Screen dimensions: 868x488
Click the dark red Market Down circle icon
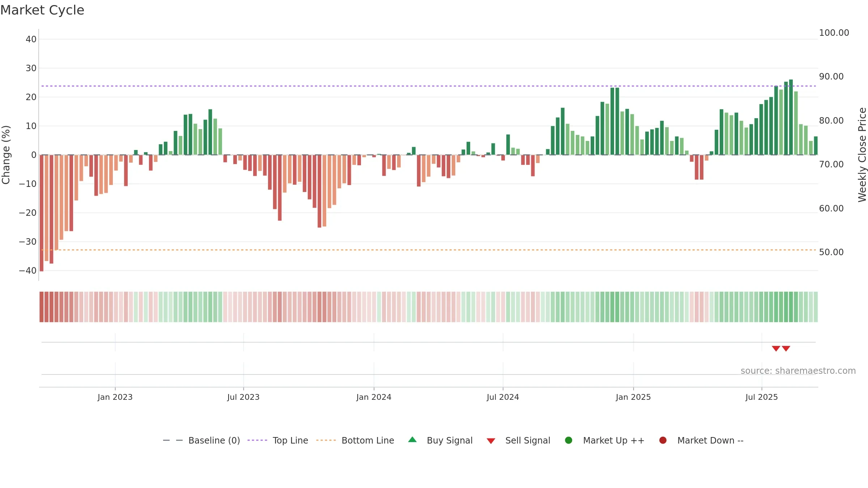(663, 440)
